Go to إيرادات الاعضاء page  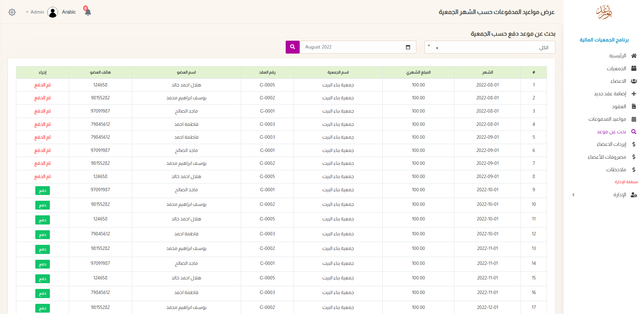(x=611, y=144)
